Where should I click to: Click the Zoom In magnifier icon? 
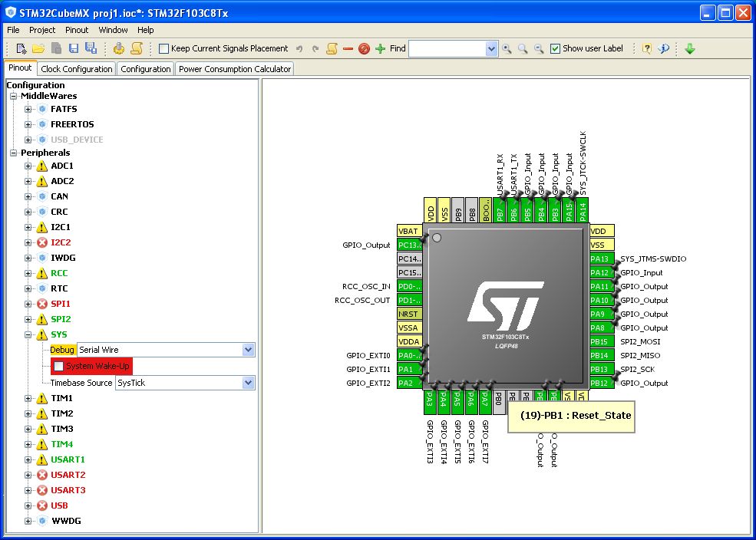tap(507, 48)
